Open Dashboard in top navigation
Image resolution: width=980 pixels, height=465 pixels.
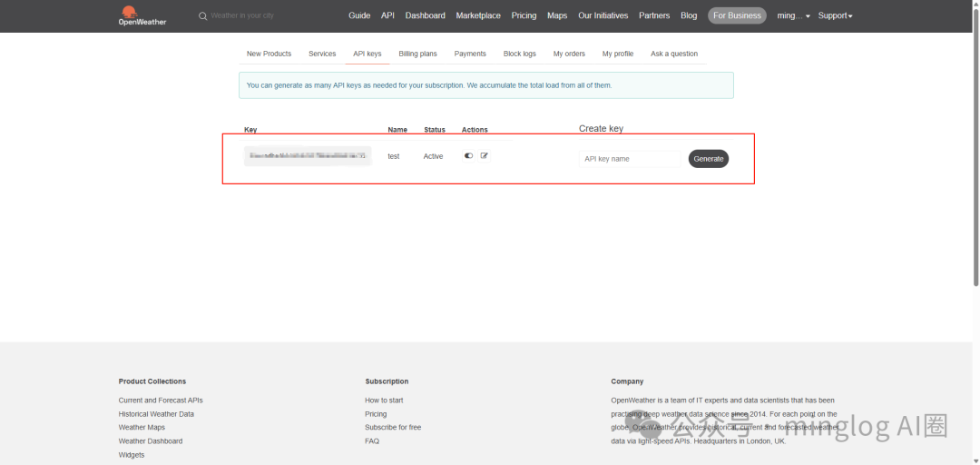(425, 15)
